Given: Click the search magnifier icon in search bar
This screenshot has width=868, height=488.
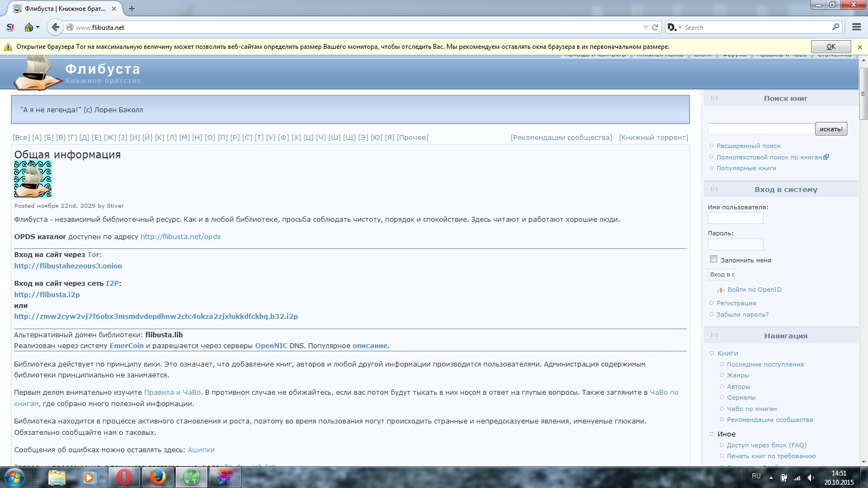Looking at the screenshot, I should [x=835, y=27].
